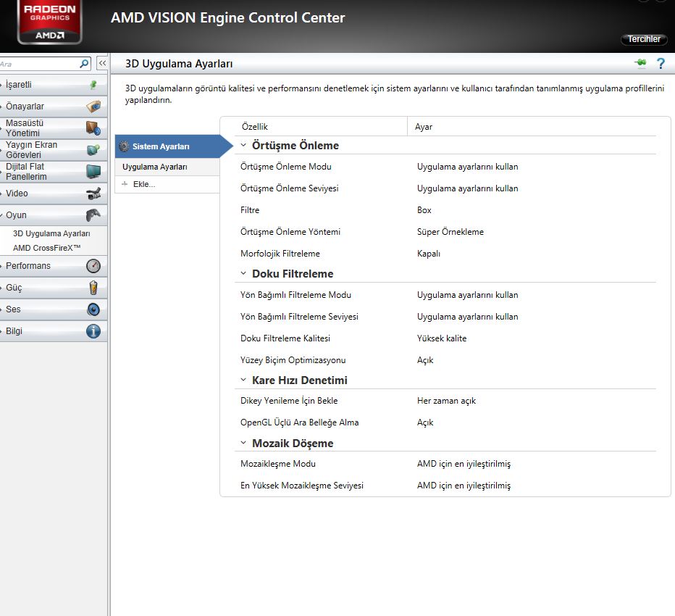Click the Masaüstü Yönetimi desktop icon
The width and height of the screenshot is (675, 616).
[93, 128]
